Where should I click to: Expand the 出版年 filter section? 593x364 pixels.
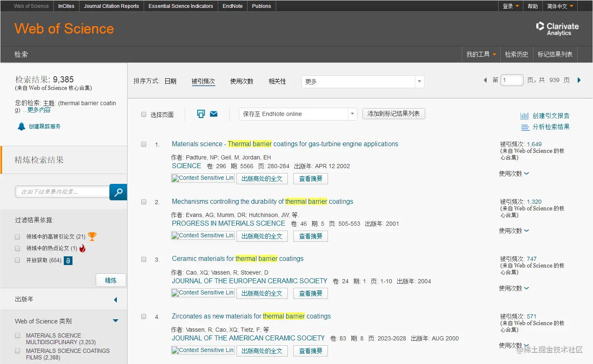click(116, 300)
